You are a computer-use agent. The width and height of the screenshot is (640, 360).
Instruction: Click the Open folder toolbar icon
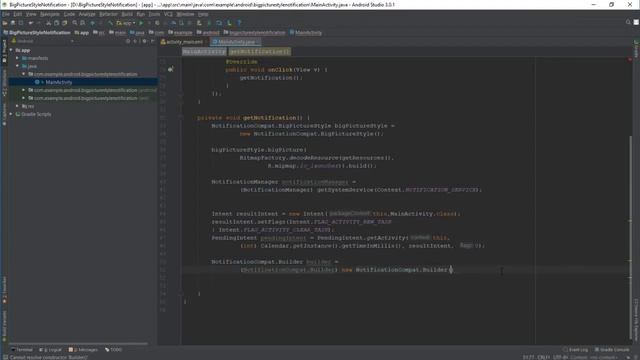(x=5, y=23)
